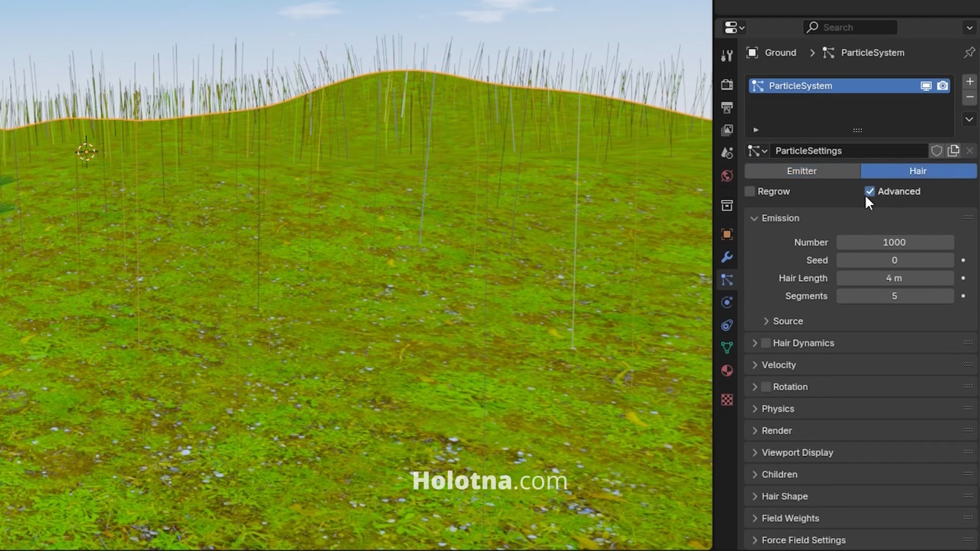This screenshot has height=551, width=980.
Task: Open the editor type dropdown
Action: tap(734, 28)
